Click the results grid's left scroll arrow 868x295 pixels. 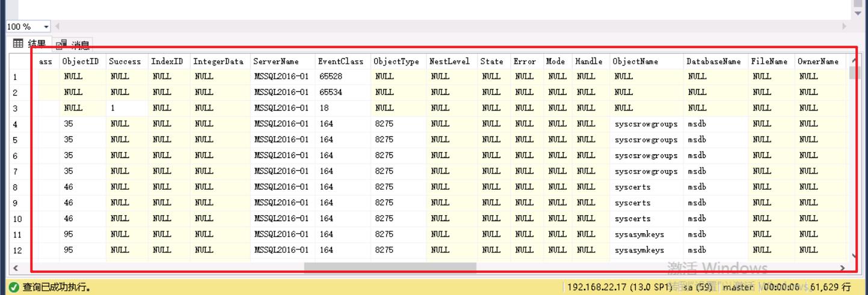coord(15,267)
